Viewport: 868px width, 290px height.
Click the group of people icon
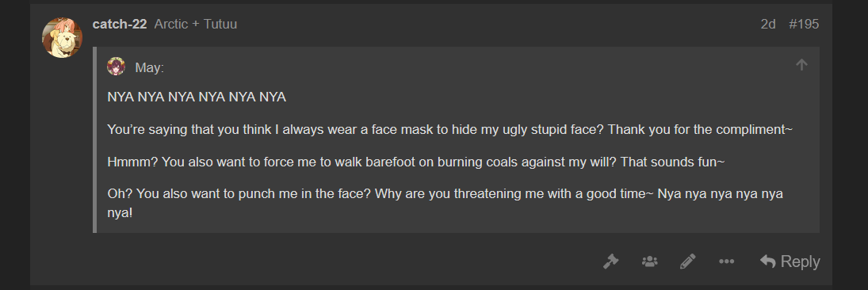click(x=649, y=261)
